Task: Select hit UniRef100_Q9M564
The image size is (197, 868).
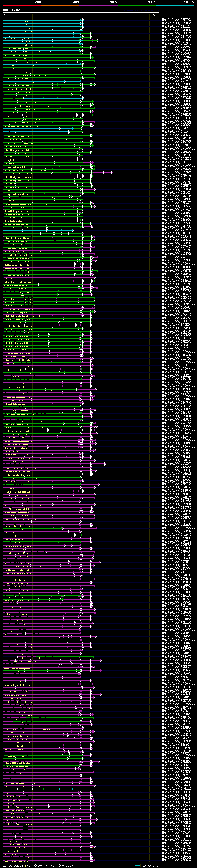Action: point(177,61)
